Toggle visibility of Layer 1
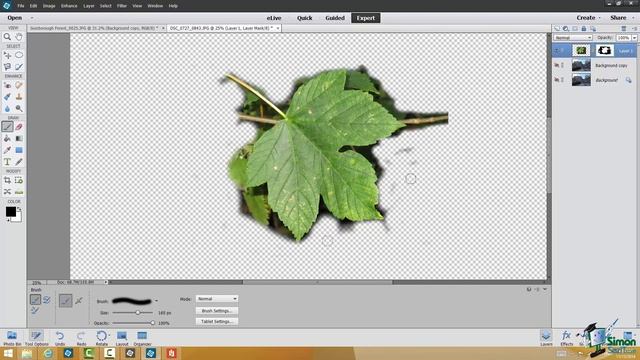 557,51
